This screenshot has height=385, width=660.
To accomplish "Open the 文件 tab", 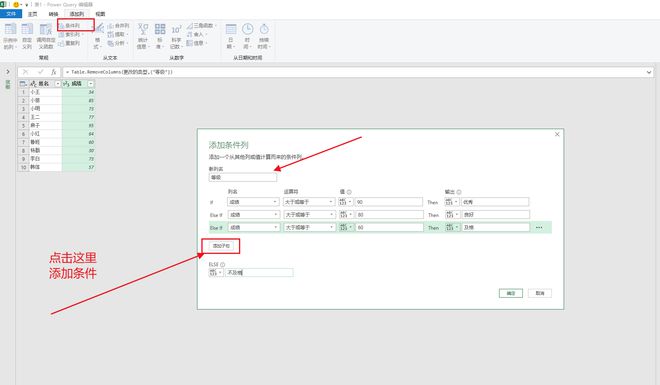I will point(11,14).
